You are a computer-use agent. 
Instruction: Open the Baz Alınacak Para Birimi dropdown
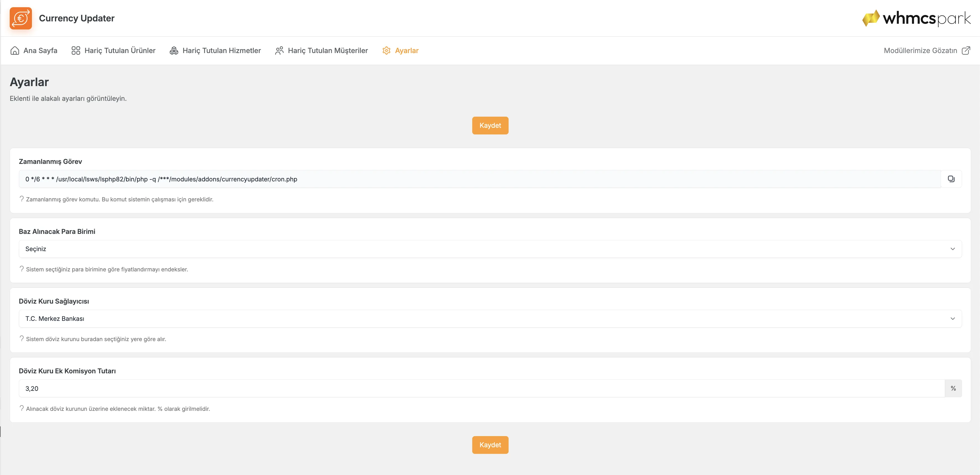pyautogui.click(x=490, y=249)
